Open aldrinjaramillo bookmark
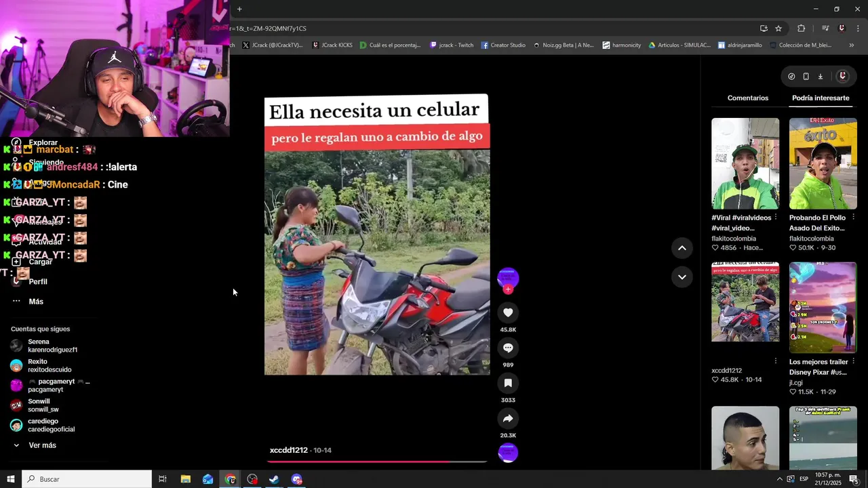 point(739,45)
